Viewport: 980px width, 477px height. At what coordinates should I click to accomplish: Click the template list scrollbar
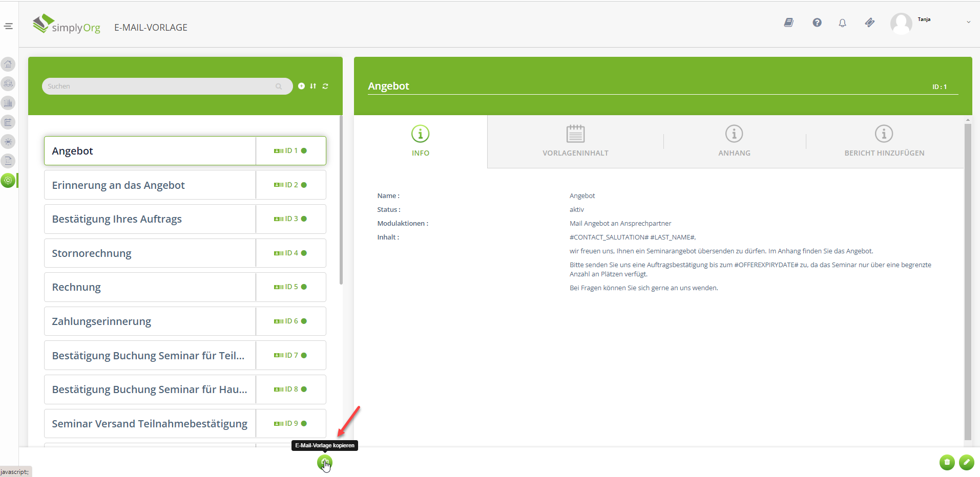(341, 205)
